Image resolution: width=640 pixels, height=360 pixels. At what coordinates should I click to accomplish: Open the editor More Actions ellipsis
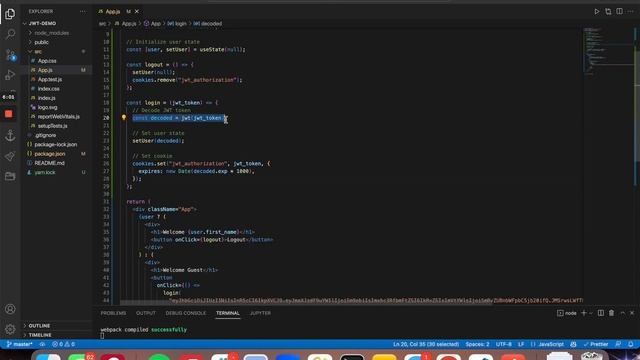point(631,11)
